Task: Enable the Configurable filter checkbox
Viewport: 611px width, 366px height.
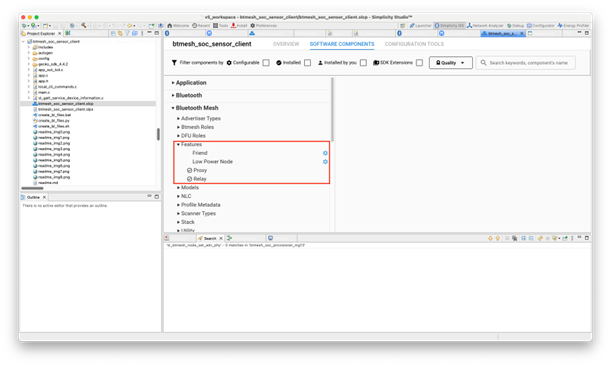Action: (x=266, y=63)
